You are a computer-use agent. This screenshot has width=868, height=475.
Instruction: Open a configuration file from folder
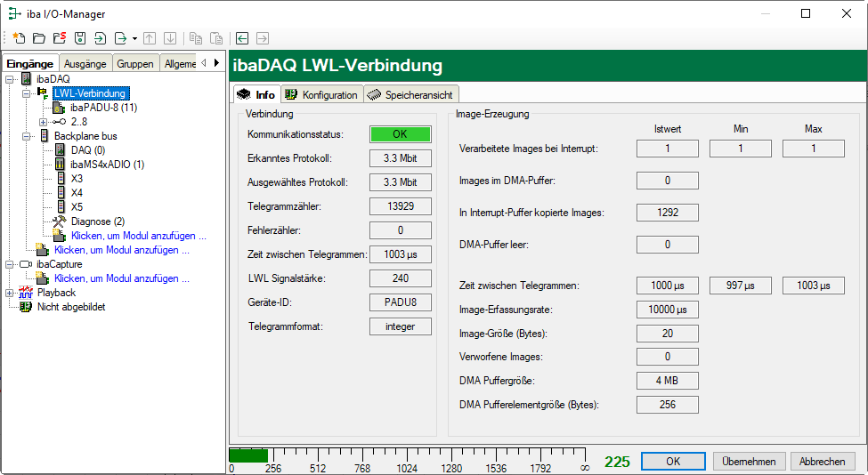[x=39, y=38]
